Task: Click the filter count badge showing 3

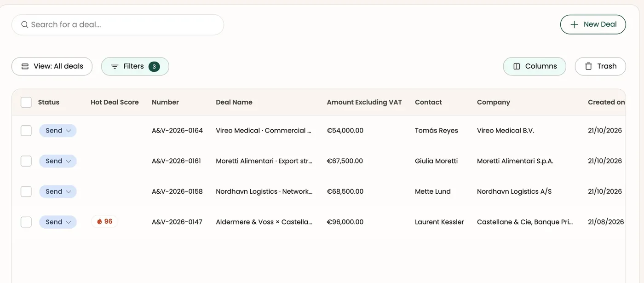Action: [154, 66]
